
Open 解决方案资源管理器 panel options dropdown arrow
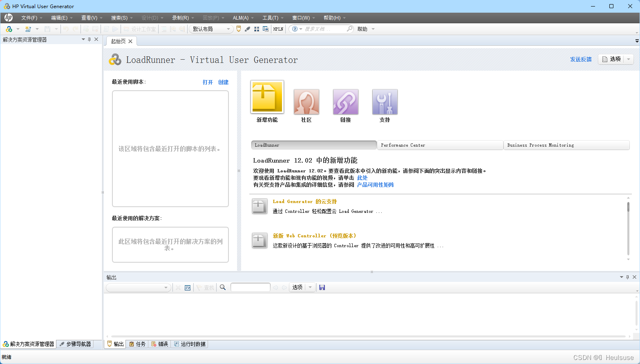[83, 40]
